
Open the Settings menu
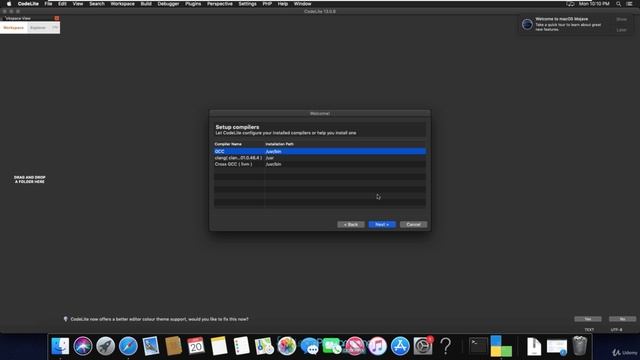click(x=247, y=4)
